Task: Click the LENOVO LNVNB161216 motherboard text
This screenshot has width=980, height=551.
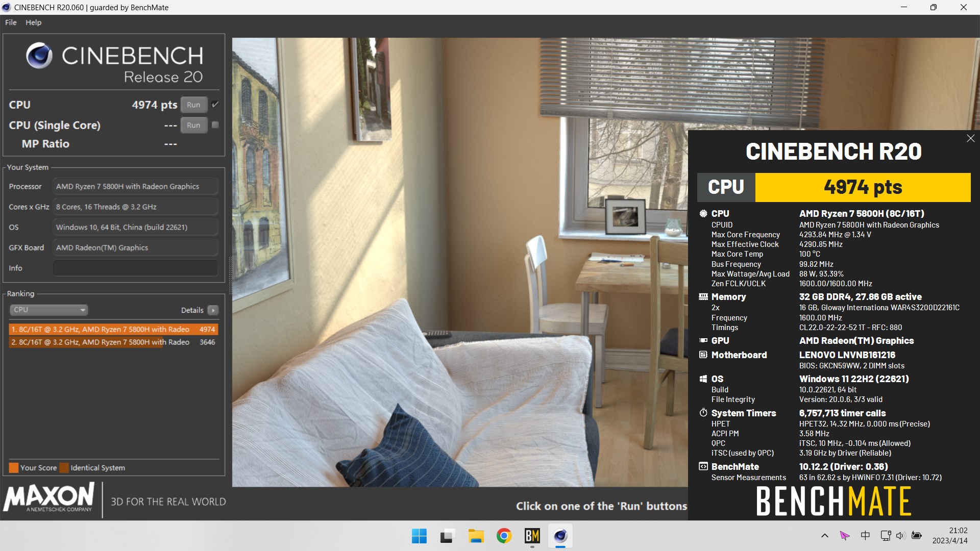Action: click(x=847, y=355)
